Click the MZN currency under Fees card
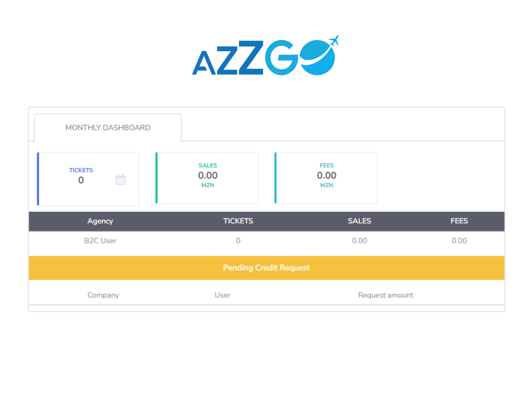Screen dimensions: 532x419 (x=326, y=185)
